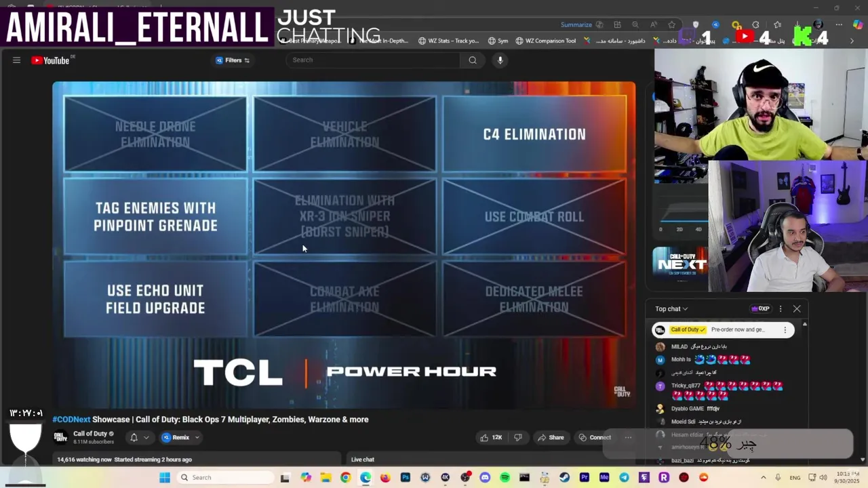Viewport: 868px width, 488px height.
Task: Open Google Chrome from taskbar
Action: (345, 477)
